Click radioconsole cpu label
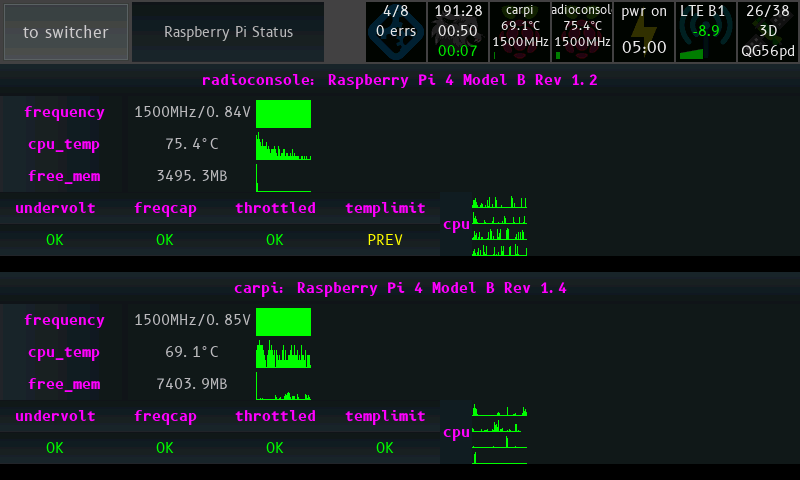The height and width of the screenshot is (480, 800). point(456,224)
